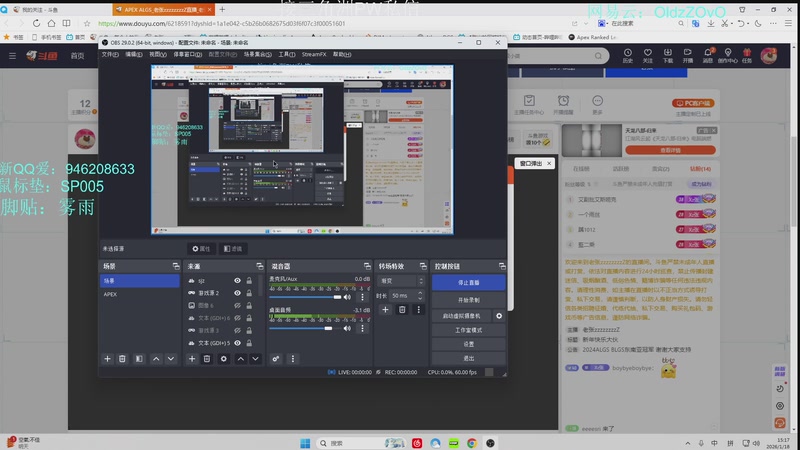Open the 工具 menu in OBS

pyautogui.click(x=287, y=54)
